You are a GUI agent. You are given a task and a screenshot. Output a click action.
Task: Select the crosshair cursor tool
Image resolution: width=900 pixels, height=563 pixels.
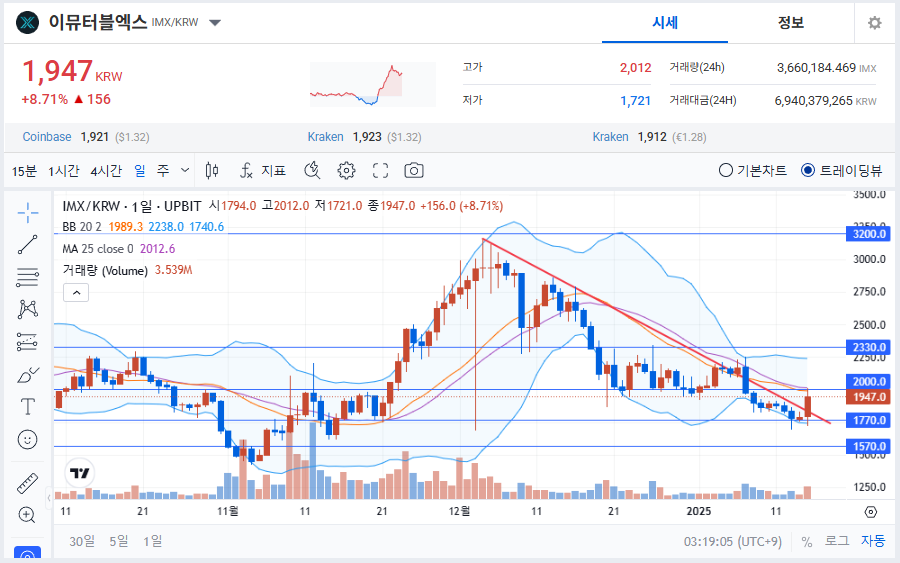28,212
